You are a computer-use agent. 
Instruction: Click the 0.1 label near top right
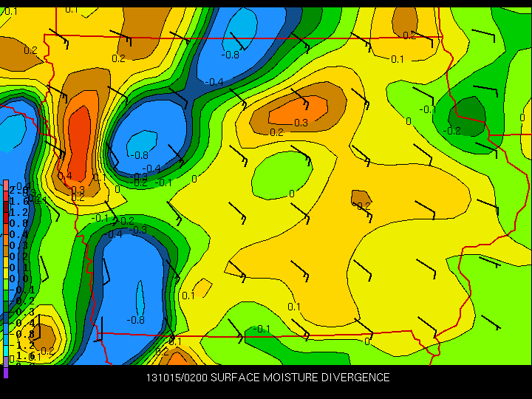click(397, 59)
